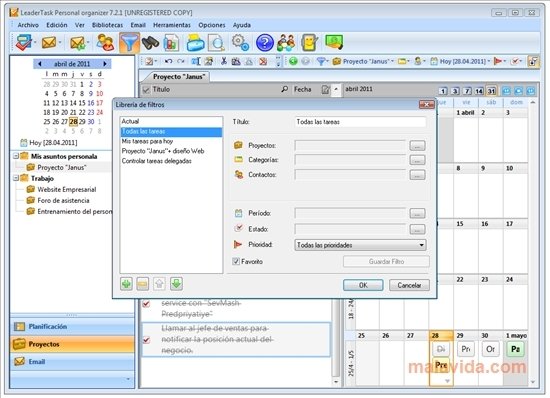Select 'Website Empresarial' project in tree
The width and height of the screenshot is (550, 398).
point(67,189)
